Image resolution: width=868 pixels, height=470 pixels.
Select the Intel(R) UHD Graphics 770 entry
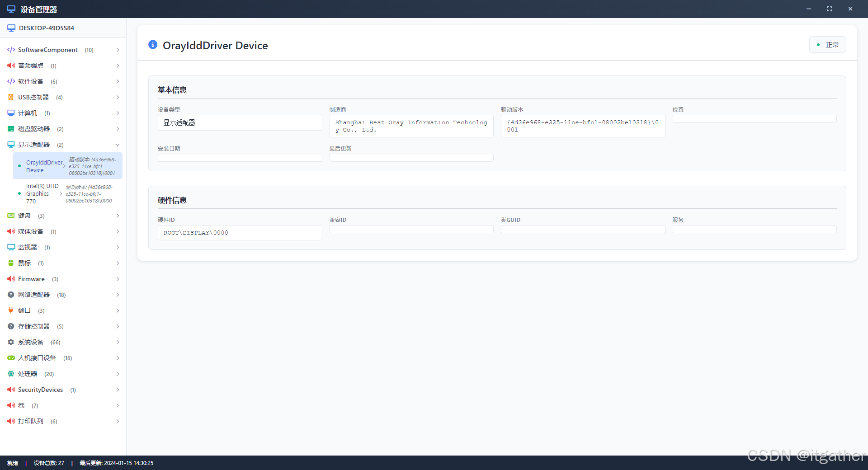click(68, 193)
